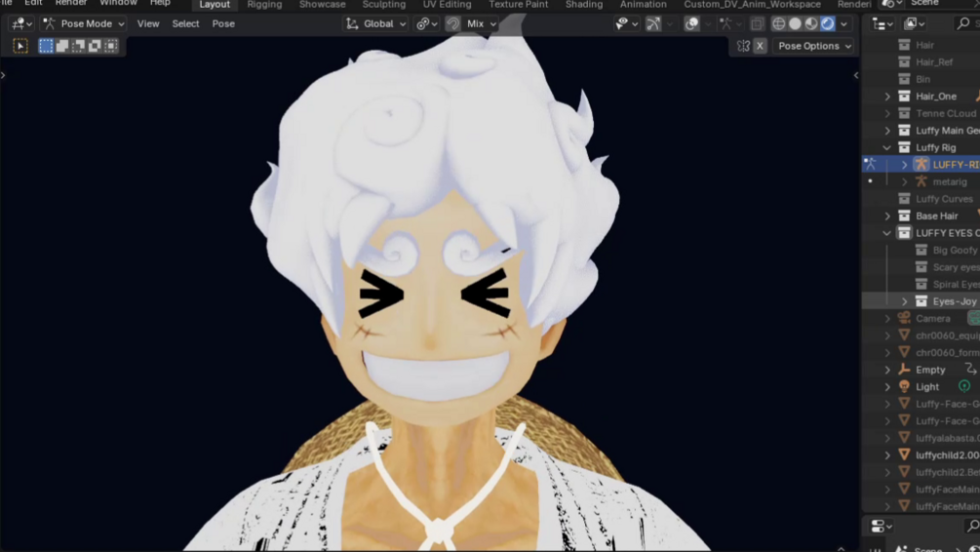
Task: Toggle X-Ray view
Action: pos(757,23)
